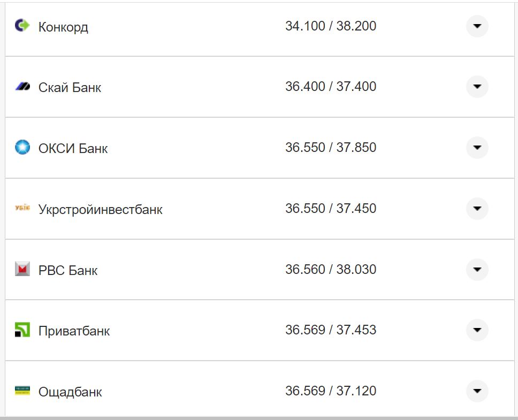518x420 pixels.
Task: Select the Скай Банк name text
Action: coord(70,88)
